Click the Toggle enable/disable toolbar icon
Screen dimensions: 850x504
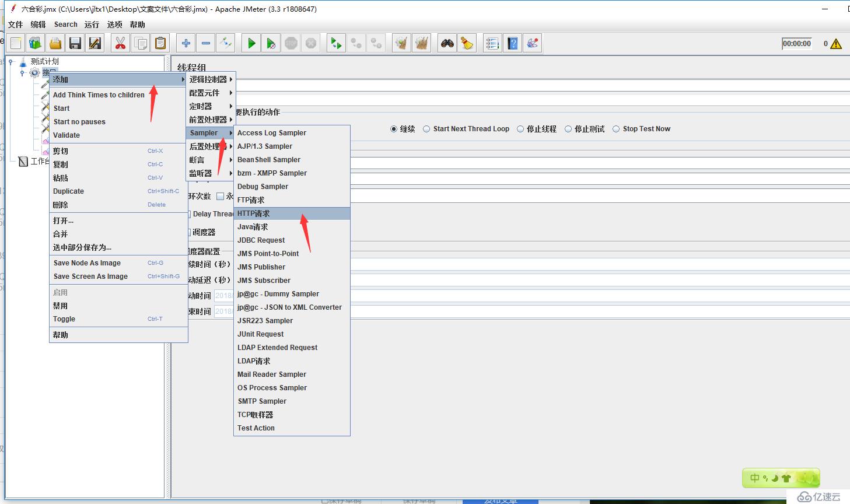point(226,43)
